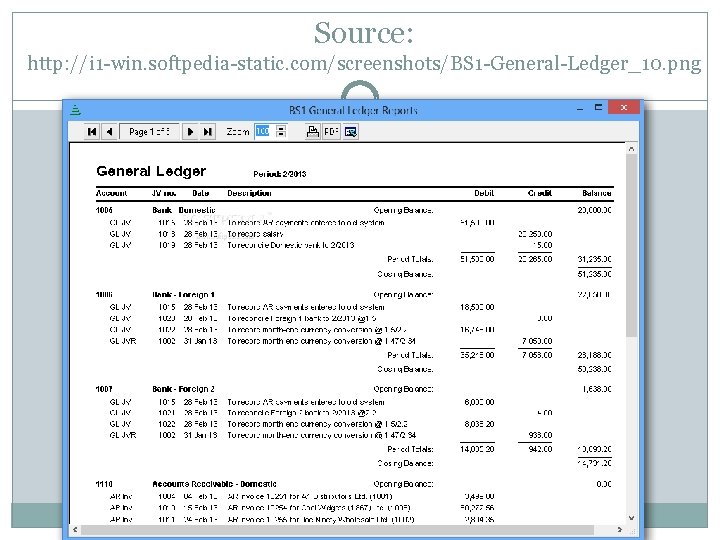This screenshot has height=540, width=720.
Task: Click the 14,035.20 debit period total
Action: click(477, 450)
